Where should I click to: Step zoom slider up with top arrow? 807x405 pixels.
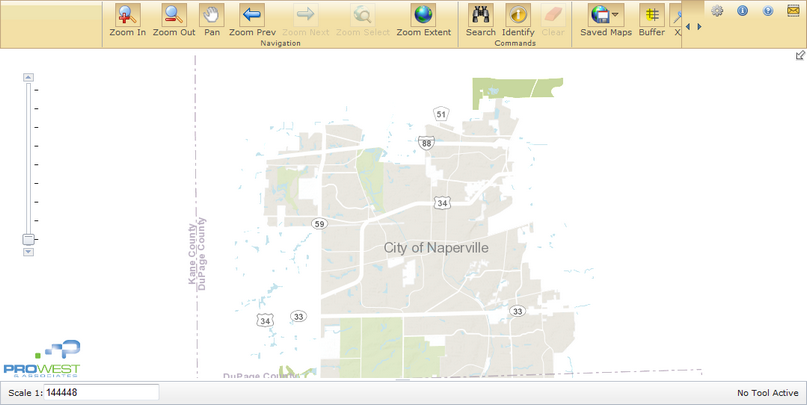tap(28, 77)
